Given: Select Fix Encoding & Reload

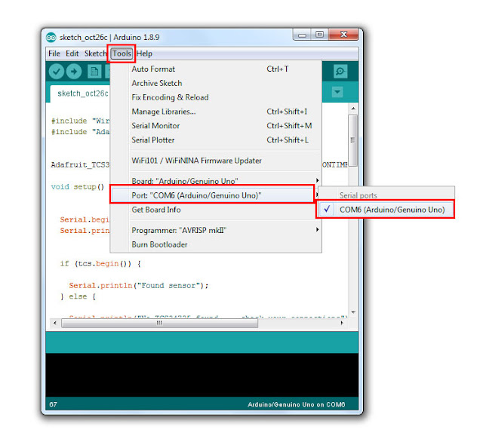Looking at the screenshot, I should pos(216,97).
